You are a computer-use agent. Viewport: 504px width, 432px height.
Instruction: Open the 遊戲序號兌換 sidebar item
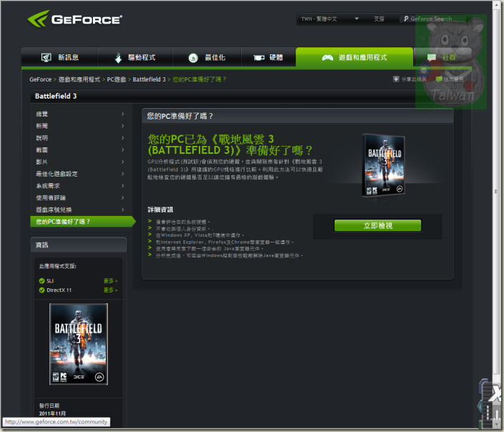coord(80,210)
